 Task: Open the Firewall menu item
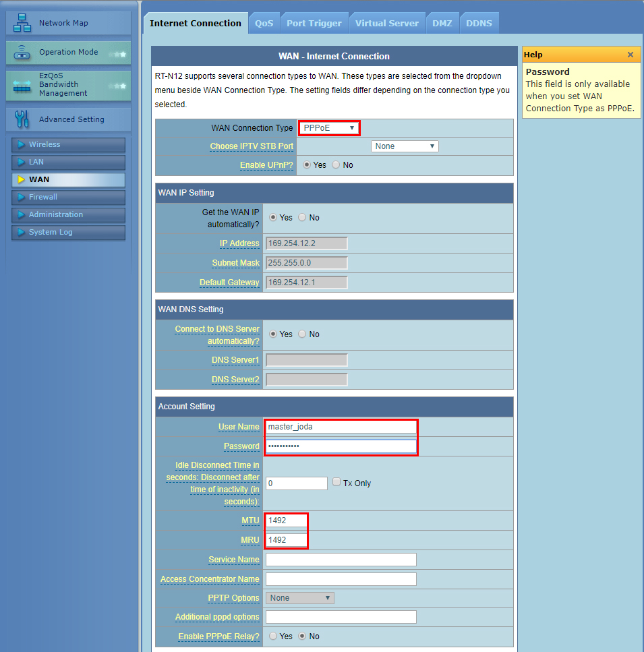click(x=68, y=197)
